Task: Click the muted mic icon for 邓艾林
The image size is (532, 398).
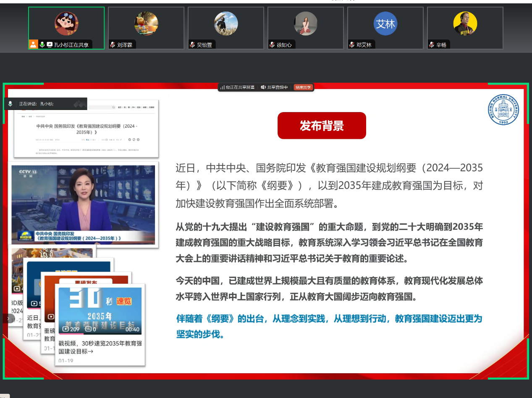Action: [x=352, y=45]
